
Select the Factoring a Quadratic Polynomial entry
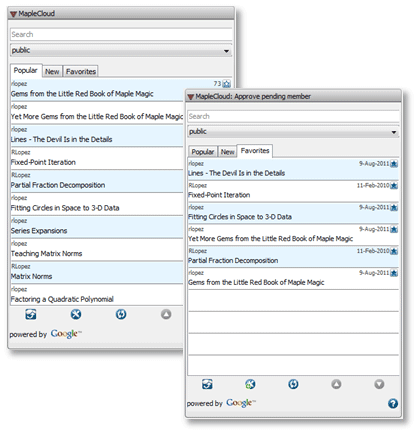coord(97,295)
